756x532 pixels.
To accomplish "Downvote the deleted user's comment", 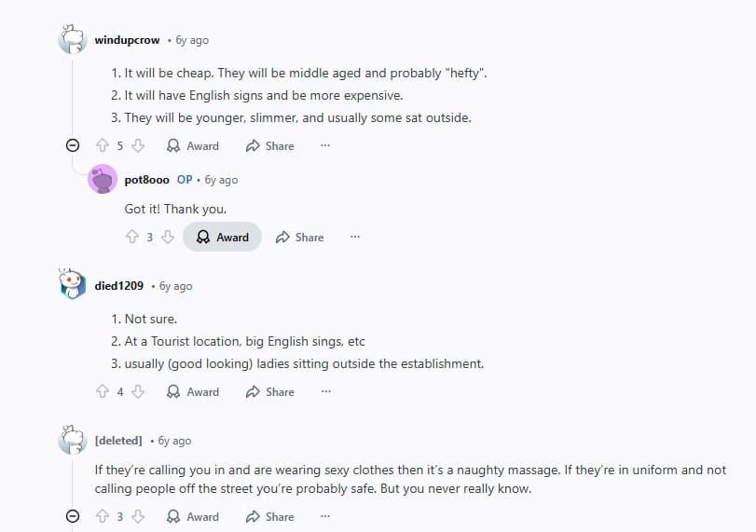I will [138, 516].
